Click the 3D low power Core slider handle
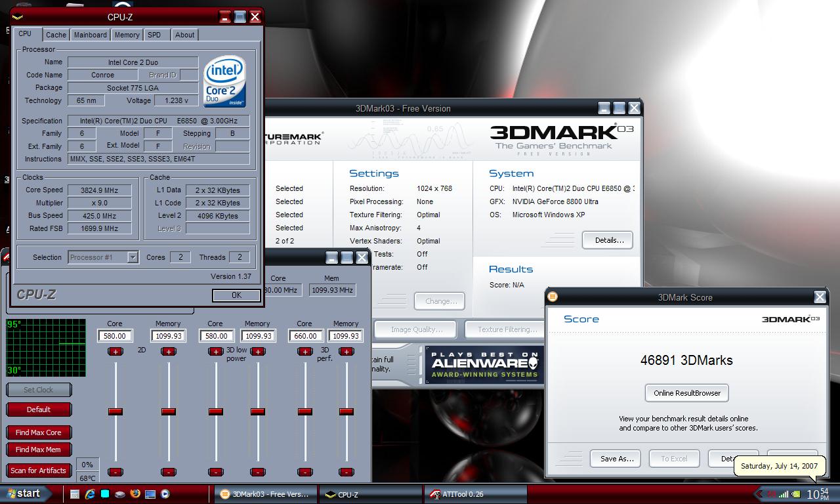840x504 pixels. coord(215,411)
